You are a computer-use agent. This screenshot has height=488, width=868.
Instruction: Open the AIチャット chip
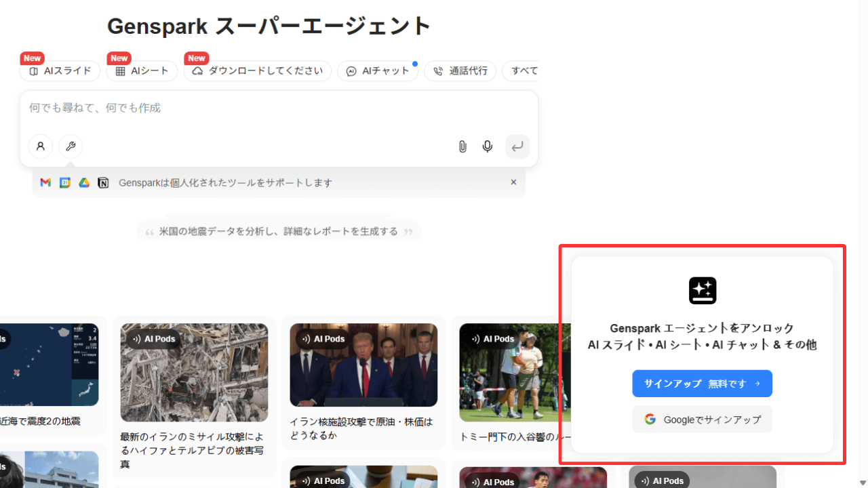(378, 71)
